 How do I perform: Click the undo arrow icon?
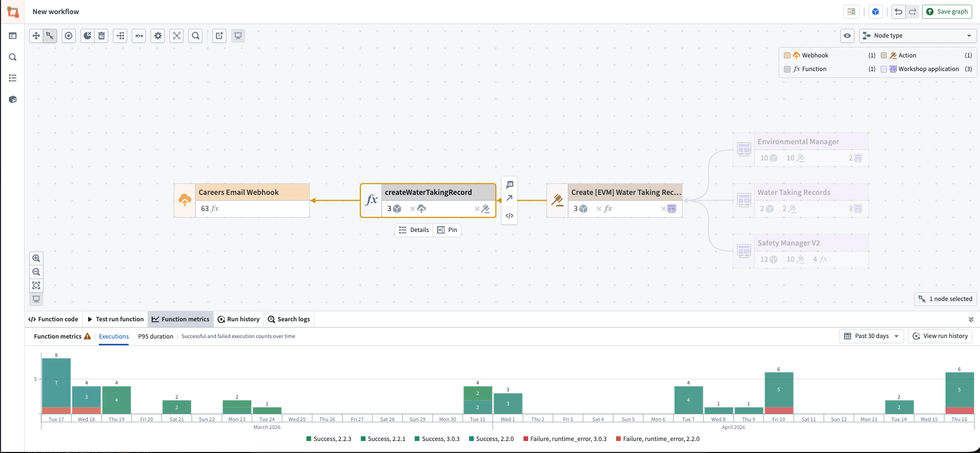[x=898, y=11]
